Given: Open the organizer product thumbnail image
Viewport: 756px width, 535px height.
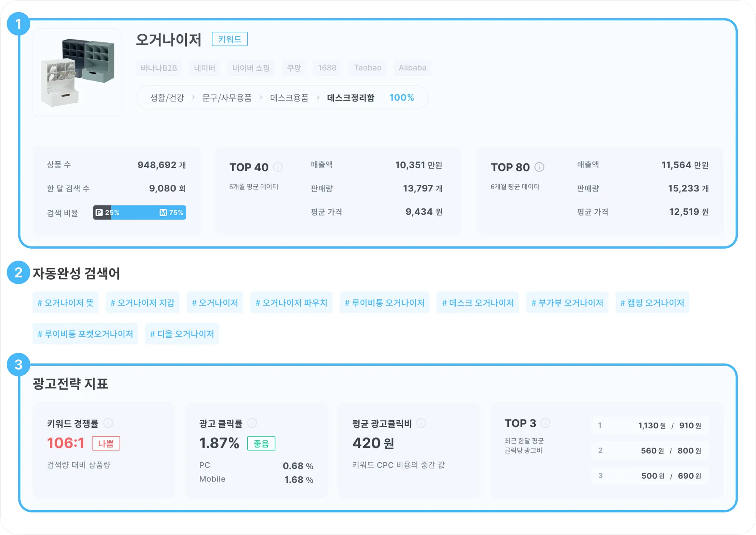Looking at the screenshot, I should pos(77,73).
